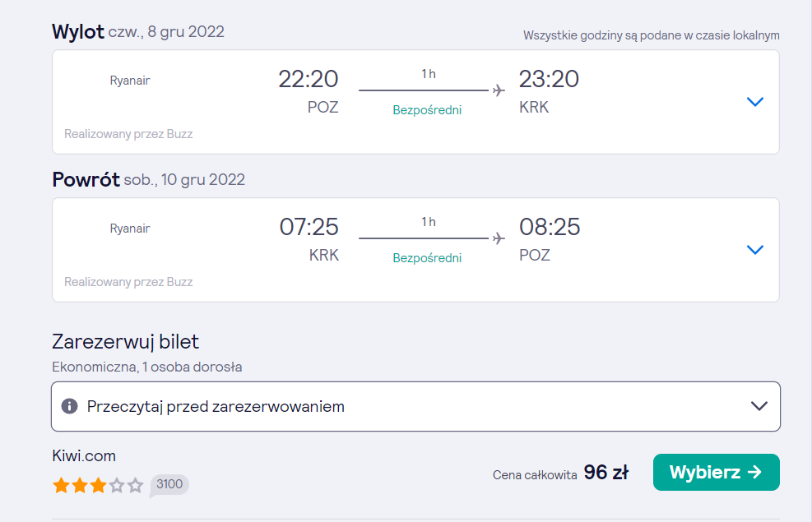Click the fourth empty rating star
Screen dimensions: 812x522
tap(117, 485)
